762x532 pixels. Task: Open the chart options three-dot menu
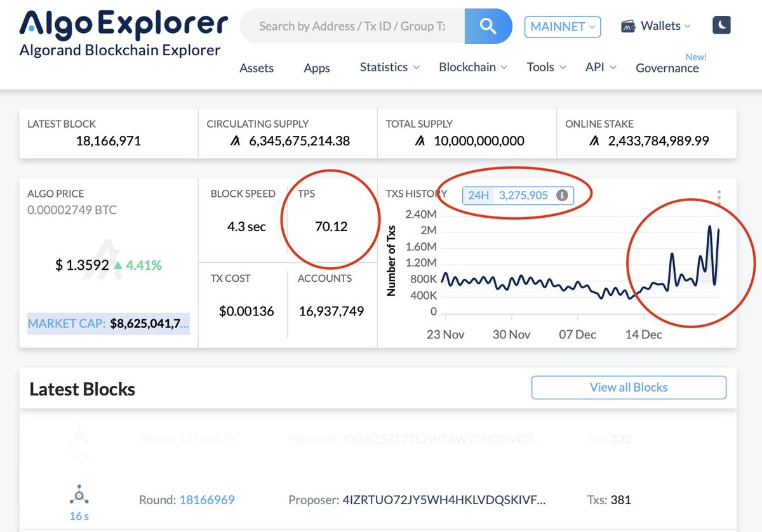[x=719, y=196]
